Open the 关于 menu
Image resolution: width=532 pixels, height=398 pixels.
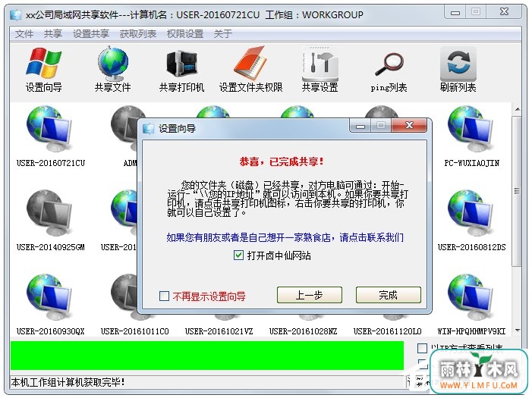click(x=223, y=33)
